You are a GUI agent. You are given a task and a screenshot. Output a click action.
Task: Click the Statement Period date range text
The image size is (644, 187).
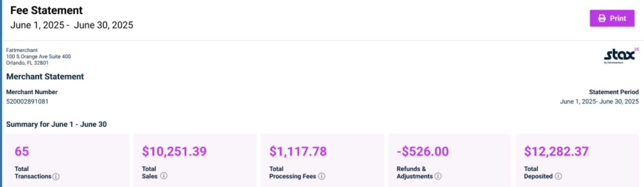[x=599, y=101]
